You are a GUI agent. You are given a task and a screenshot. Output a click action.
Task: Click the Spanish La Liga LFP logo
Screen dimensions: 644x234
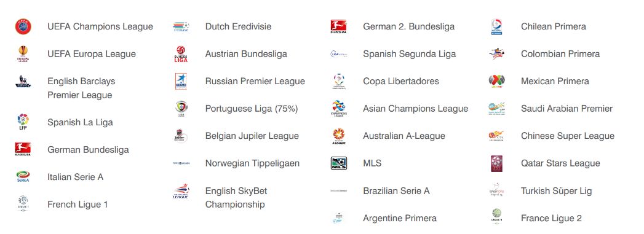(23, 122)
